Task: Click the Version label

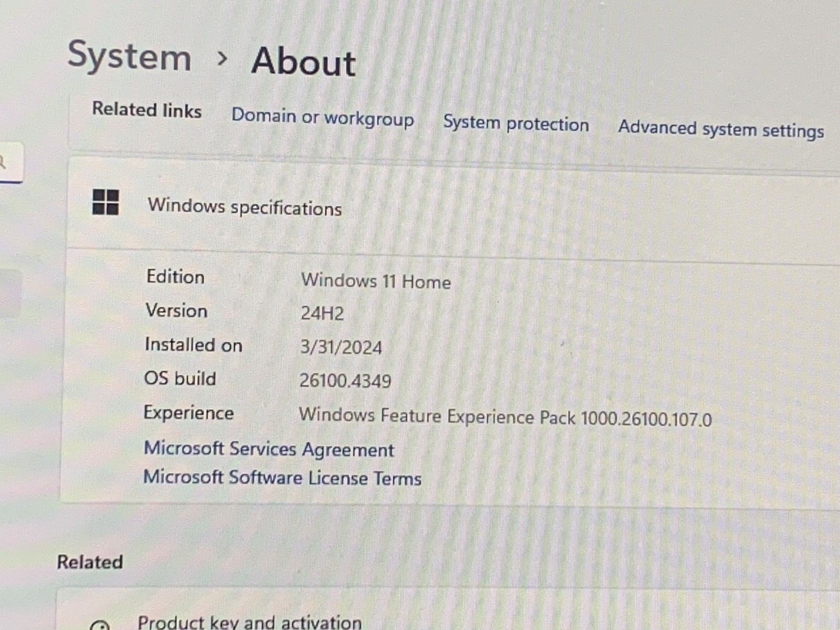Action: (x=176, y=310)
